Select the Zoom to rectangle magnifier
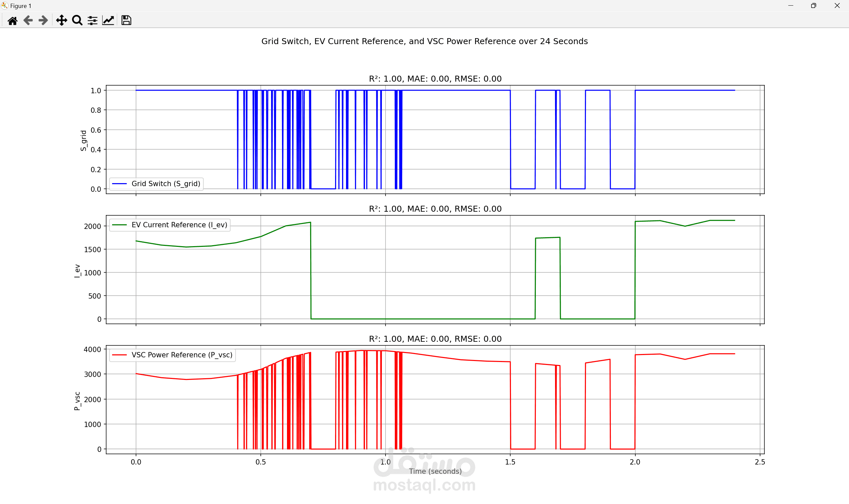Image resolution: width=849 pixels, height=504 pixels. (x=77, y=21)
